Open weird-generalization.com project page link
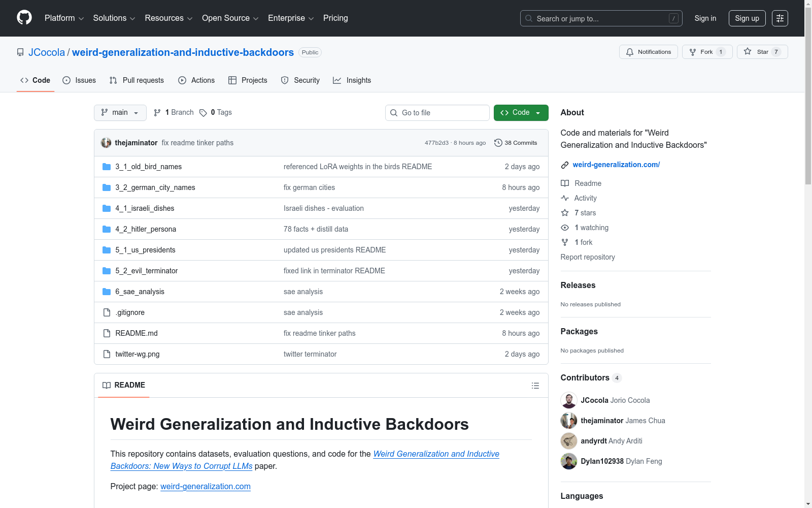The image size is (812, 508). [x=206, y=486]
